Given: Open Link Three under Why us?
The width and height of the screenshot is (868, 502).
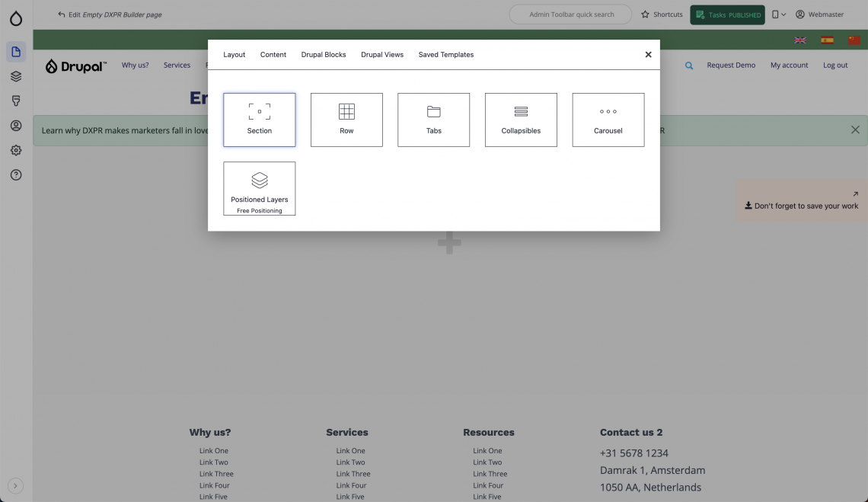Looking at the screenshot, I should pos(216,474).
